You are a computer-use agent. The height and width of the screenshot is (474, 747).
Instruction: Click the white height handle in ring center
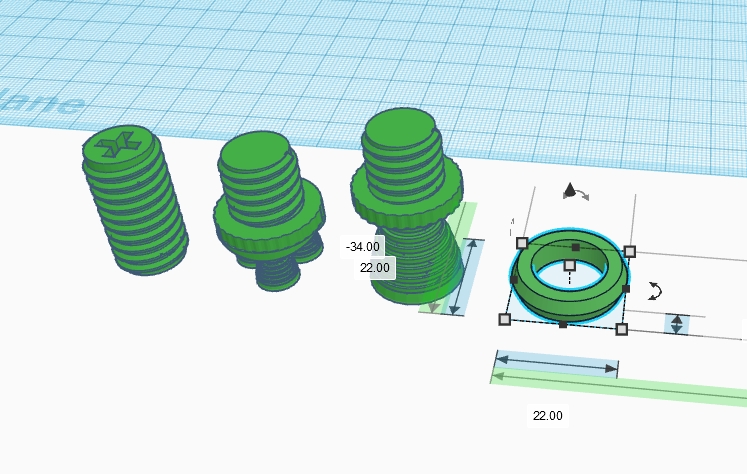coord(569,265)
